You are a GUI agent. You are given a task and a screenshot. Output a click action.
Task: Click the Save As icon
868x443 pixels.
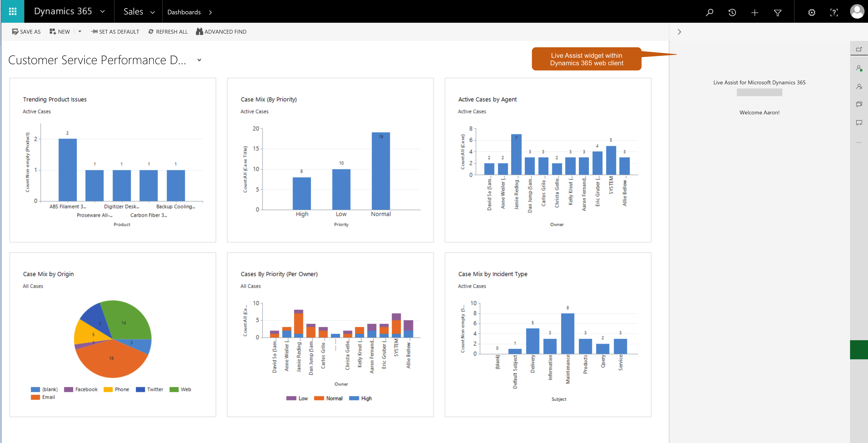[x=15, y=32]
